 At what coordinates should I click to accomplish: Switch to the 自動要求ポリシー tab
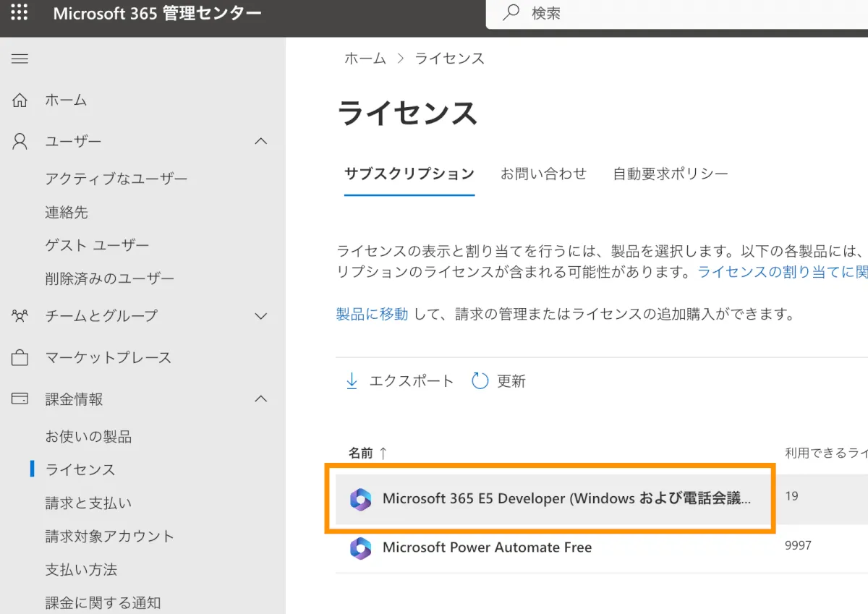(670, 174)
